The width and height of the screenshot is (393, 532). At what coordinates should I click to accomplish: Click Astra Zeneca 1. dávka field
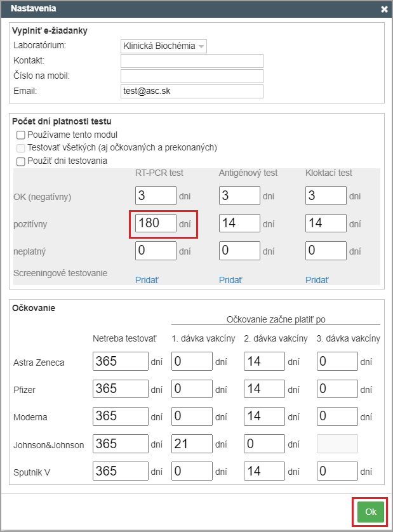[192, 361]
